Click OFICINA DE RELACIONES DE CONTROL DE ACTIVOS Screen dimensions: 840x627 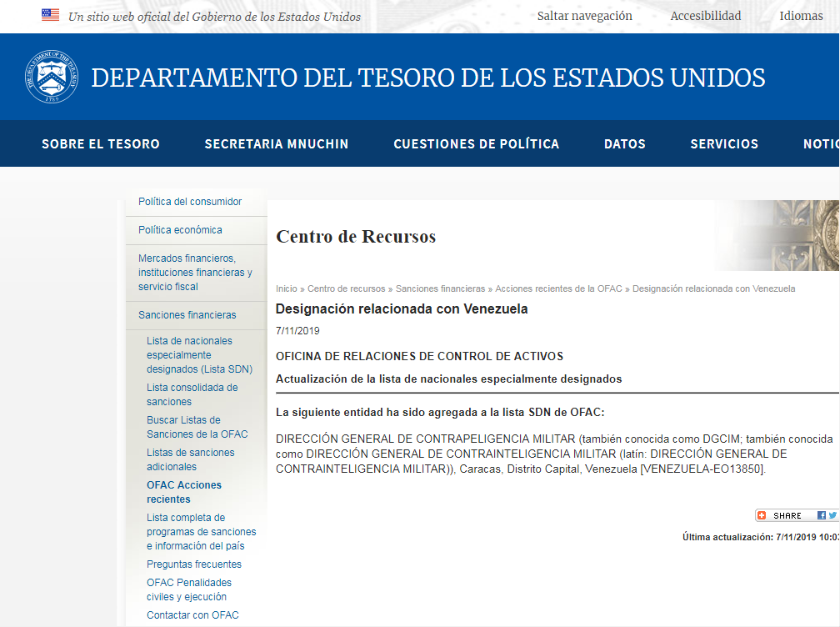tap(419, 356)
